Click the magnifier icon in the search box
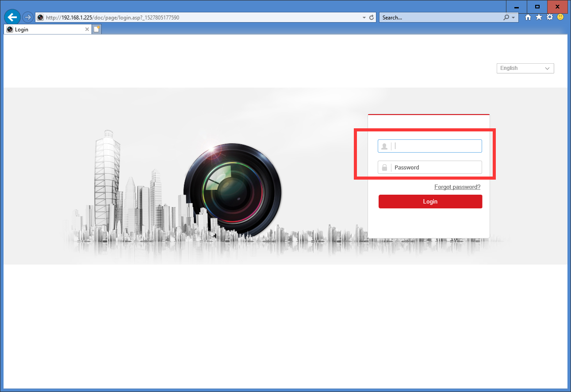Screen dimensions: 571x392 coord(506,18)
